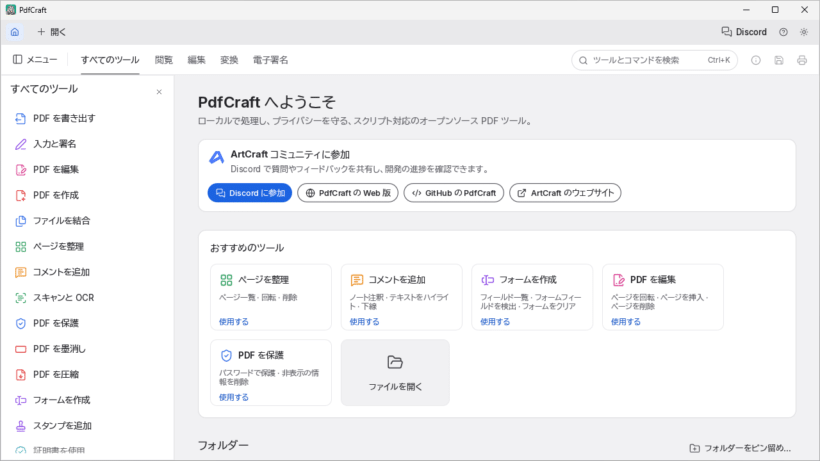Screen dimensions: 820x461
Task: Click the フォルダー section heading
Action: [223, 445]
